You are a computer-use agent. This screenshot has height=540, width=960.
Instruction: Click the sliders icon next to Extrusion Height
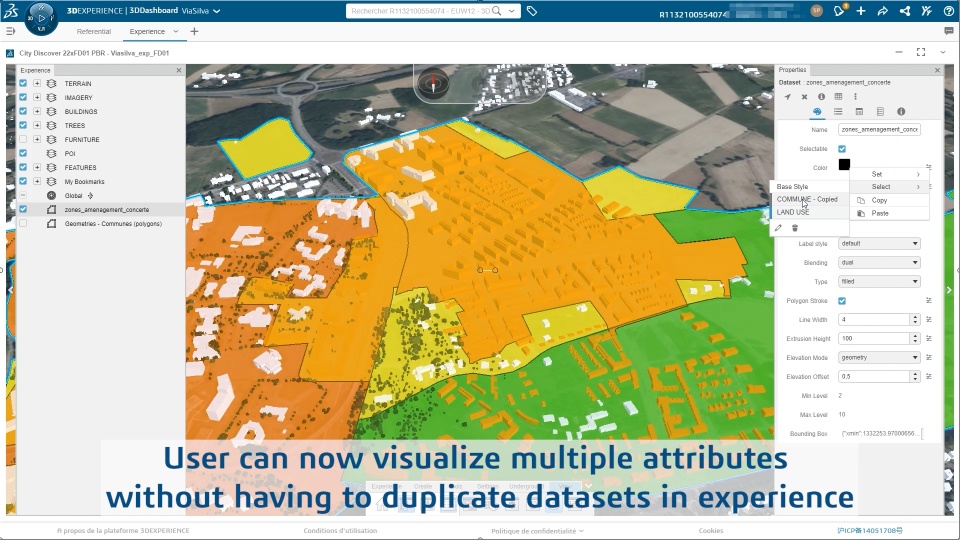(929, 339)
